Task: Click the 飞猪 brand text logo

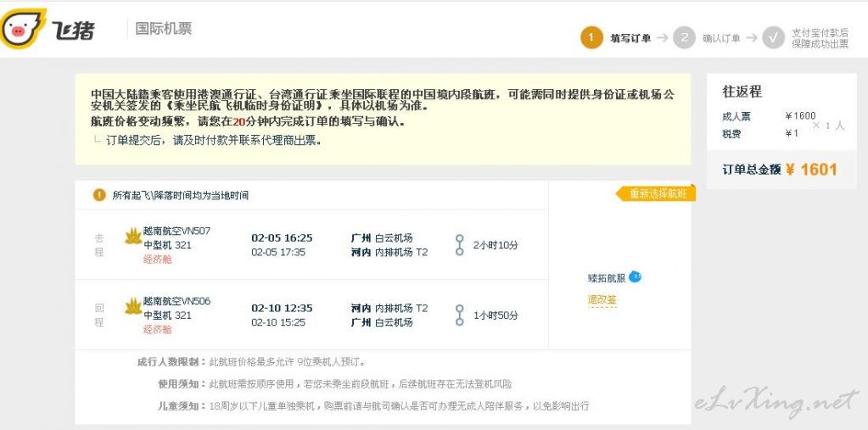Action: coord(75,31)
